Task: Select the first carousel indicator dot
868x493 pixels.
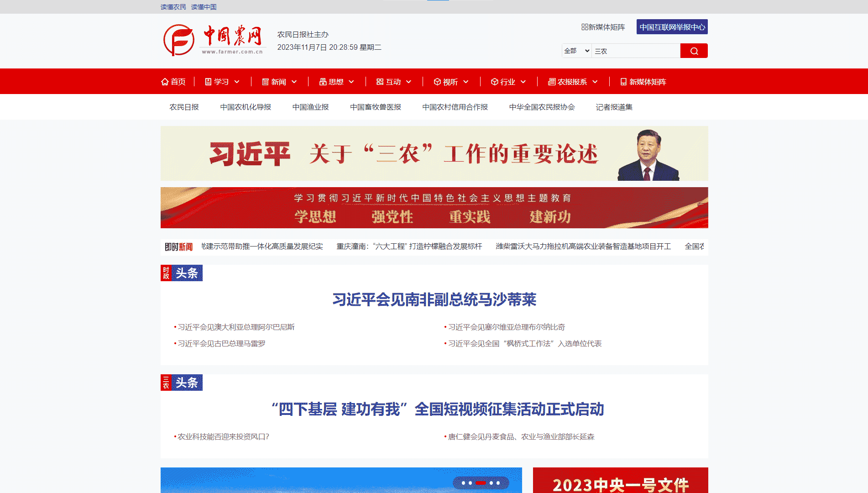Action: pos(464,483)
